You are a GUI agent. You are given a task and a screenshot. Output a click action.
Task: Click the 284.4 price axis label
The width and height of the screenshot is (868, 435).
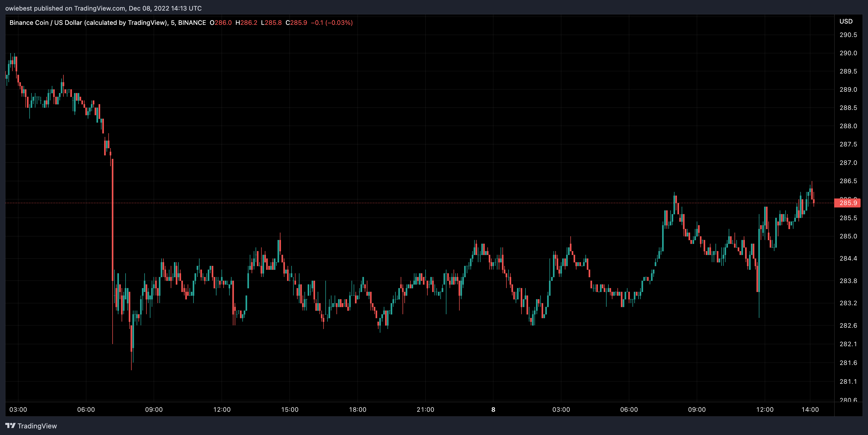[848, 258]
